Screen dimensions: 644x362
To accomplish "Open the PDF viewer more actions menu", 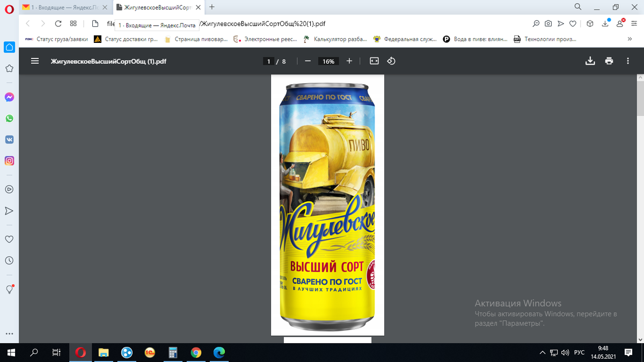I will 628,61.
